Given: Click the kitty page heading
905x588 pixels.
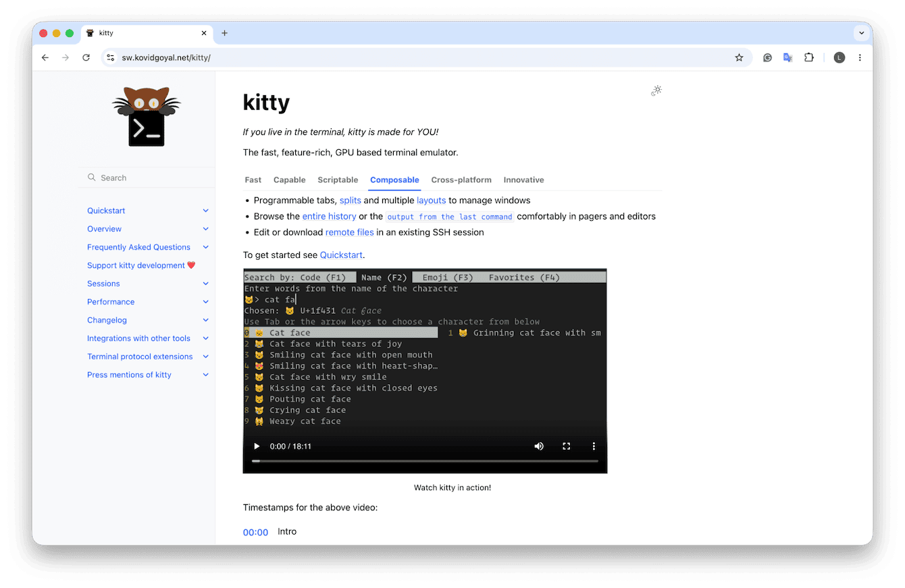Looking at the screenshot, I should (266, 102).
